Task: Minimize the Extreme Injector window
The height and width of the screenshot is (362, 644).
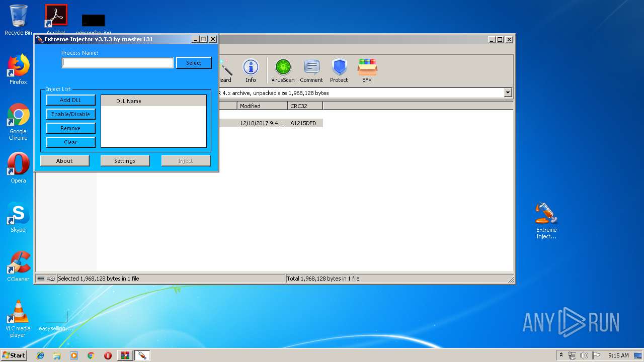Action: [x=195, y=39]
